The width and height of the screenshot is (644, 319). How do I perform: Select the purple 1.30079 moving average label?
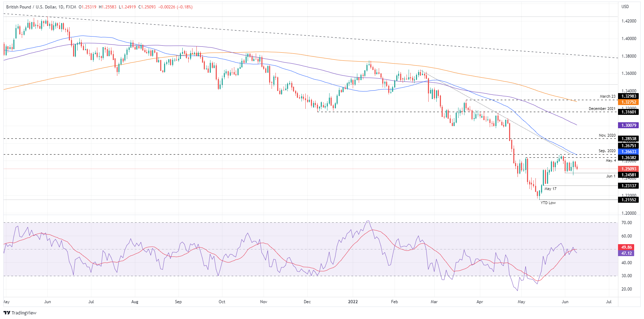[629, 125]
